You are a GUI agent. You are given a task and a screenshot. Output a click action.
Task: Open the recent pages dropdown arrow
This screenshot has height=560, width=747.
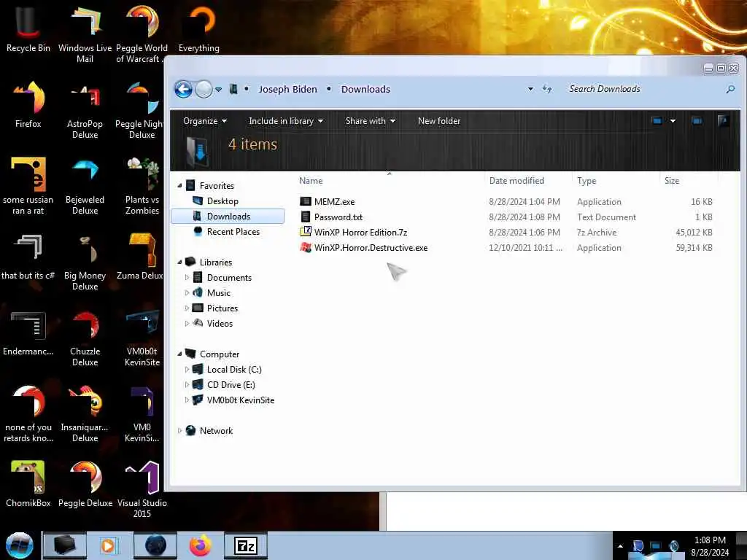[x=218, y=90]
